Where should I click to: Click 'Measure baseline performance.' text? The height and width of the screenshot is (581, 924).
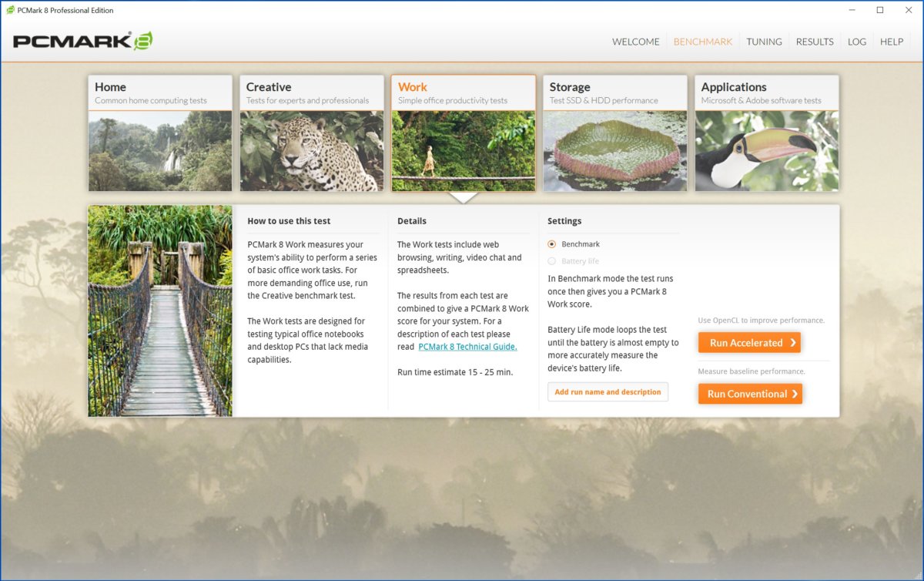click(x=752, y=371)
